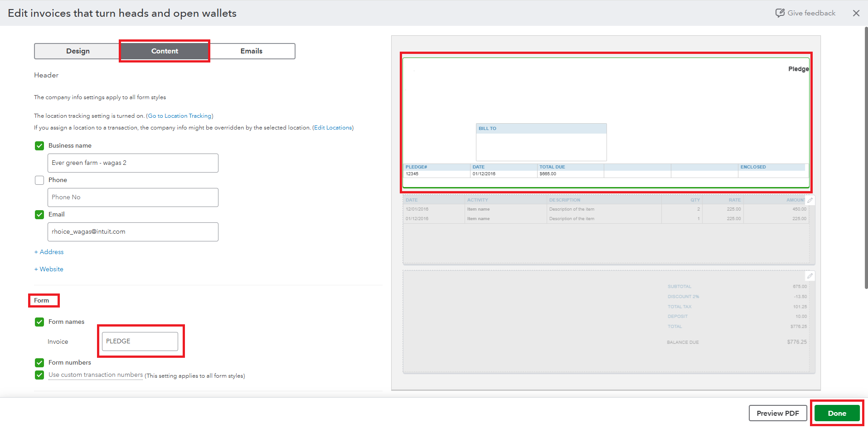Click the Invoice form name field containing PLEDGE

tap(140, 341)
